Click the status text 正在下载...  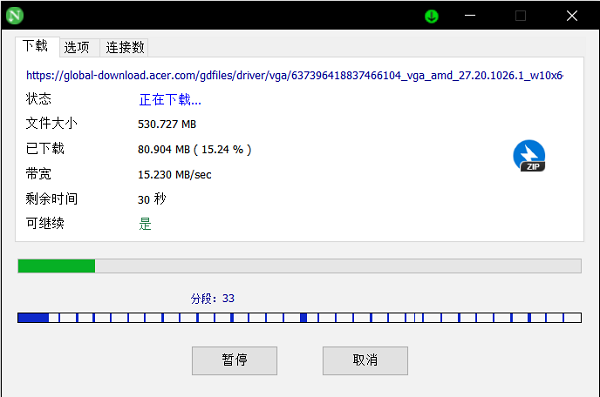pos(170,100)
